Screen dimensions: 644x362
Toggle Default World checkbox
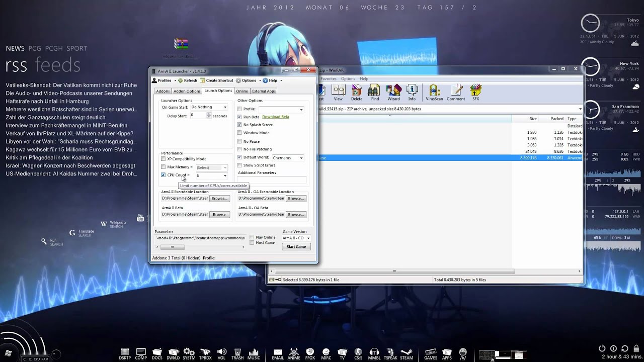[x=239, y=157]
